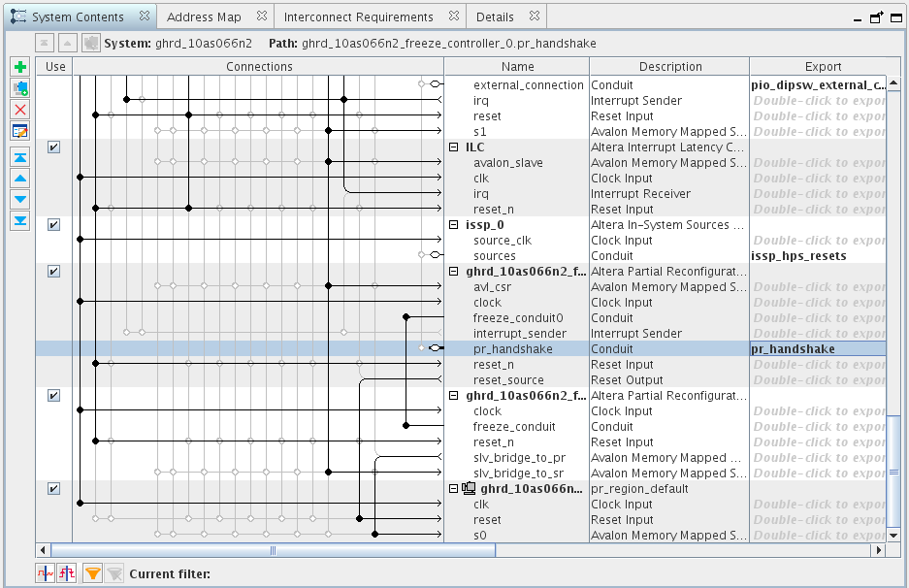Open the edit parameters icon

coord(20,131)
